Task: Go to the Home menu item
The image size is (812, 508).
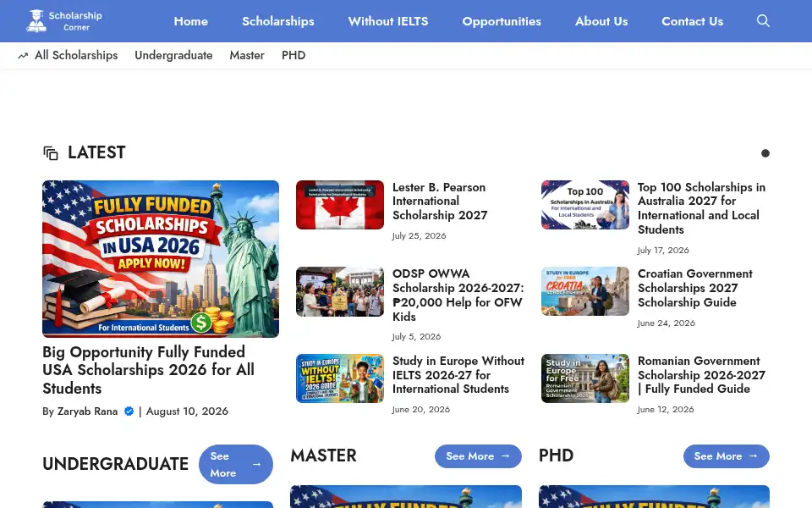Action: click(x=190, y=21)
